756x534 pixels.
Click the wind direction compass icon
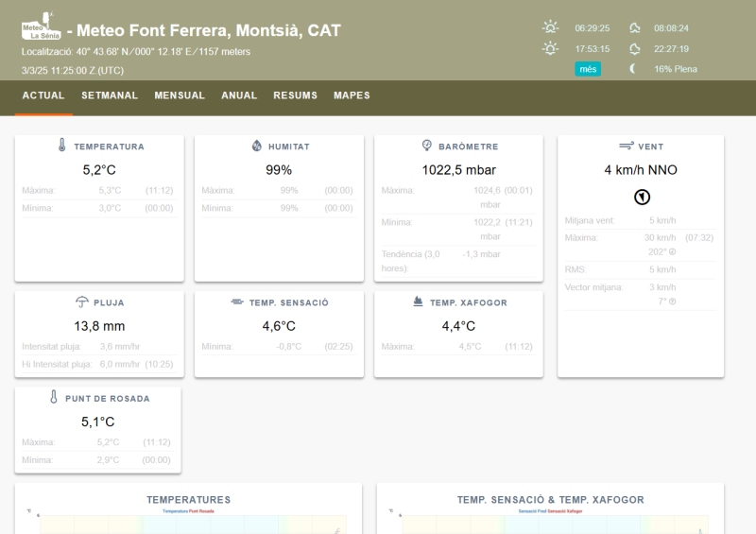coord(641,197)
